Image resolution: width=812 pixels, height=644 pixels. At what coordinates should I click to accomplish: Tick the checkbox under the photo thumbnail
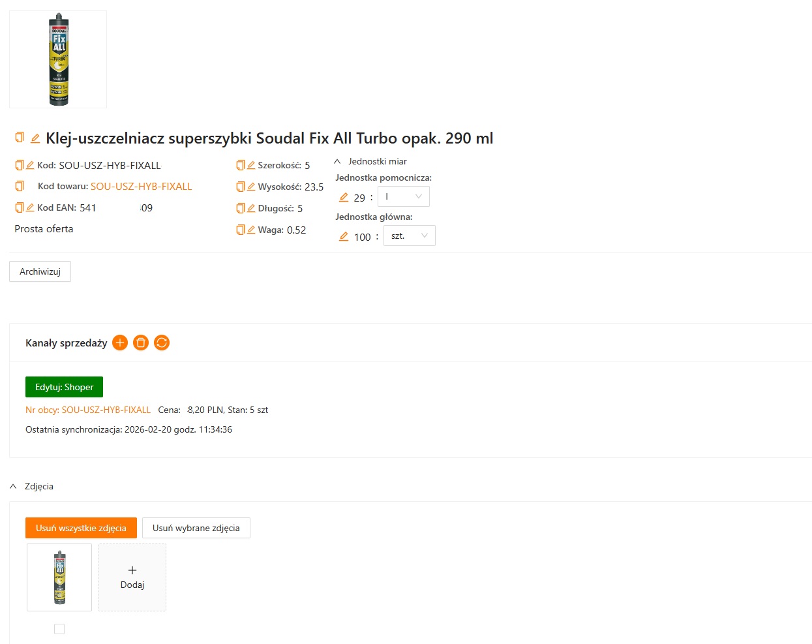[59, 629]
